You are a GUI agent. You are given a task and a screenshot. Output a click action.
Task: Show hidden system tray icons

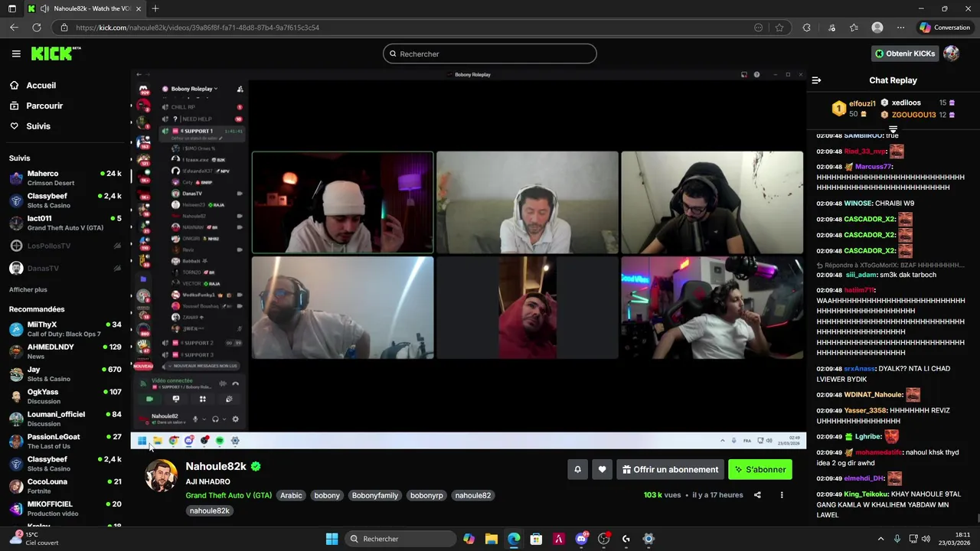click(880, 539)
